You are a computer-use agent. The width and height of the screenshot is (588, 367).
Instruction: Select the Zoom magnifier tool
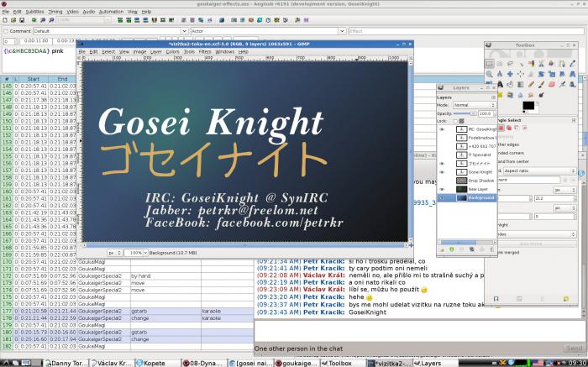point(490,74)
